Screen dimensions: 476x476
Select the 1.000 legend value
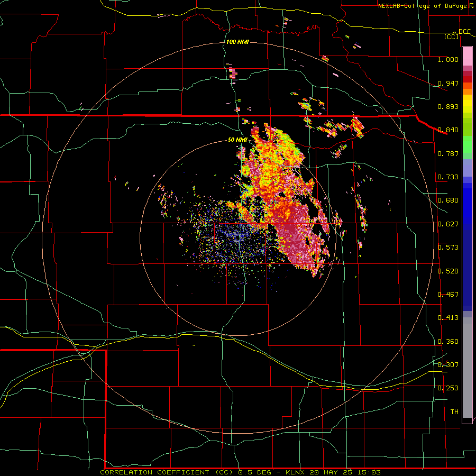coord(448,59)
